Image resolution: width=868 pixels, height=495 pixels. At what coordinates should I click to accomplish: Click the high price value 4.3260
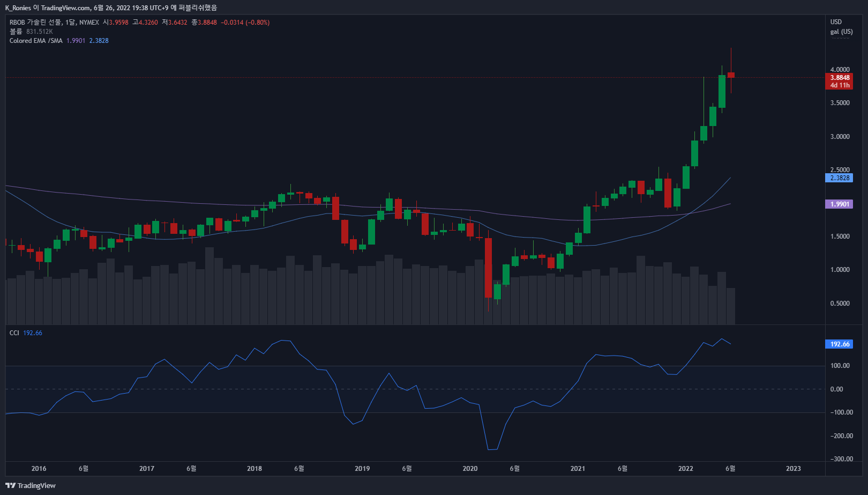coord(148,23)
